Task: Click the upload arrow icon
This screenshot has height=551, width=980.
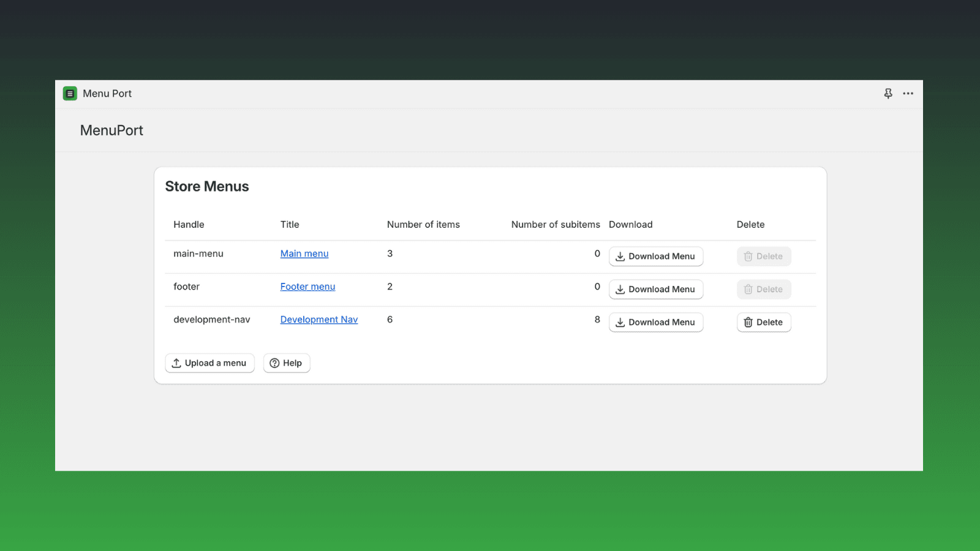Action: 176,363
